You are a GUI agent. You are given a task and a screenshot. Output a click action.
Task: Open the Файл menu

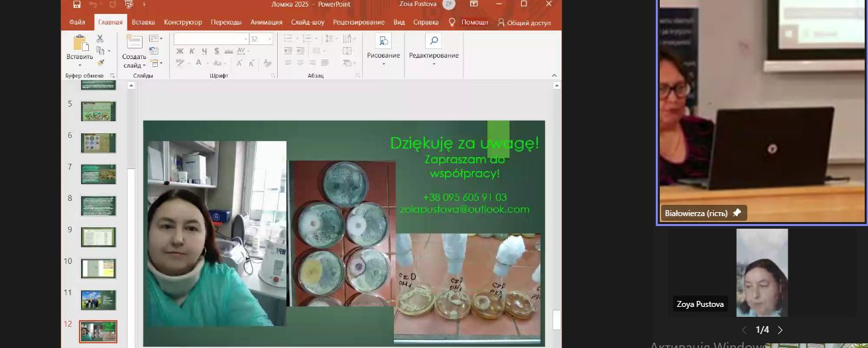click(x=77, y=22)
